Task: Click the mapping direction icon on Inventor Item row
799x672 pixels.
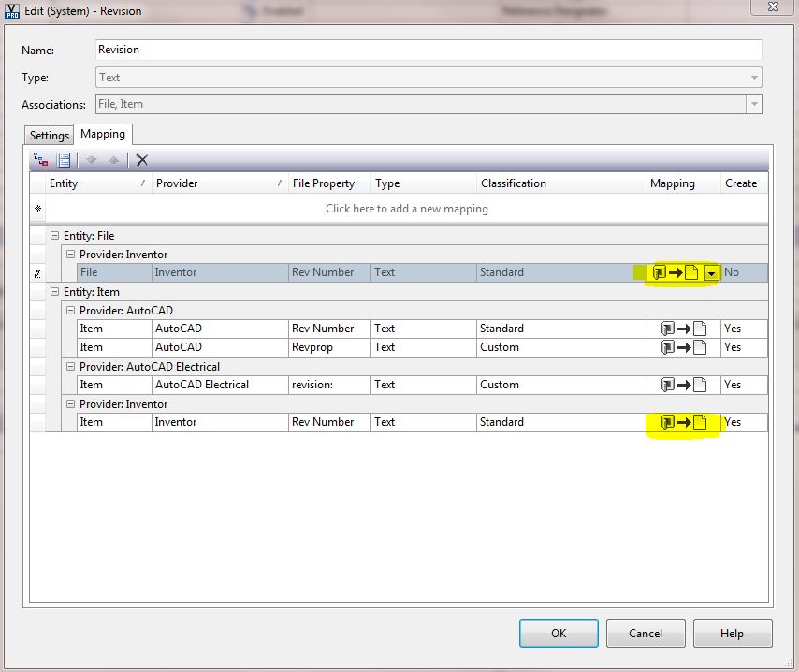Action: (x=685, y=422)
